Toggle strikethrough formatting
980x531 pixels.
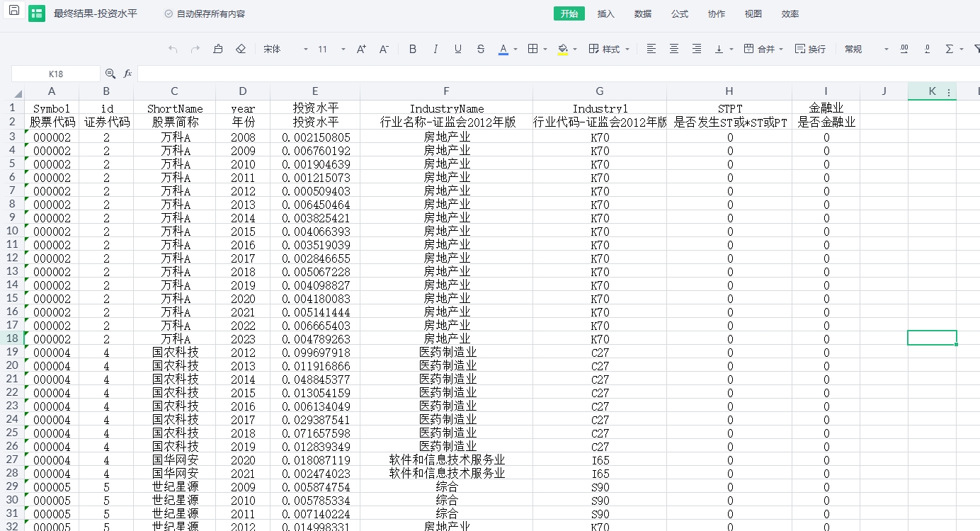[x=481, y=49]
